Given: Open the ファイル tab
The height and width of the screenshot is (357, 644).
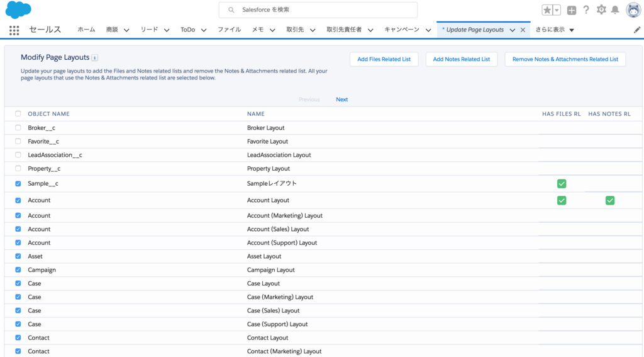Looking at the screenshot, I should (x=229, y=30).
